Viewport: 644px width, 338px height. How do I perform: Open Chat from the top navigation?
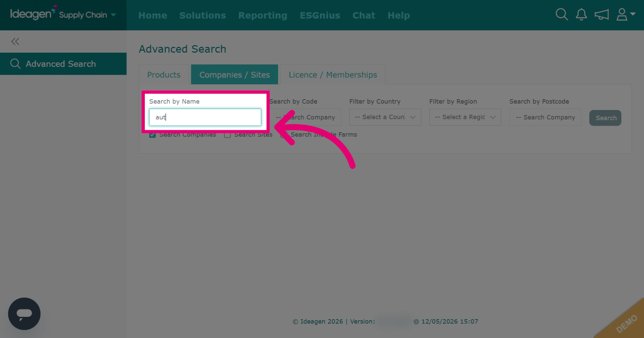364,15
